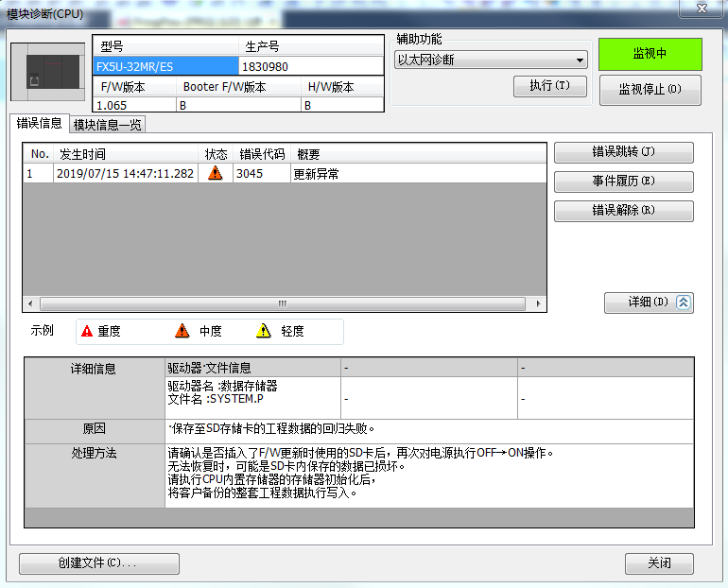728x588 pixels.
Task: Click the 关闭 button at bottom
Action: [659, 563]
